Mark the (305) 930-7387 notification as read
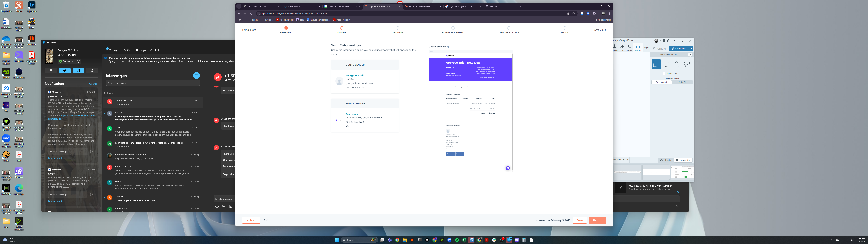The height and width of the screenshot is (244, 868). pos(55,158)
